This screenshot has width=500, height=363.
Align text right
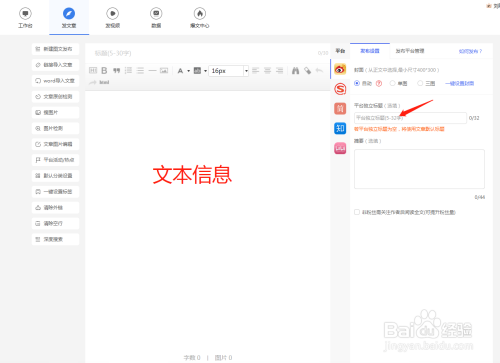[x=280, y=70]
